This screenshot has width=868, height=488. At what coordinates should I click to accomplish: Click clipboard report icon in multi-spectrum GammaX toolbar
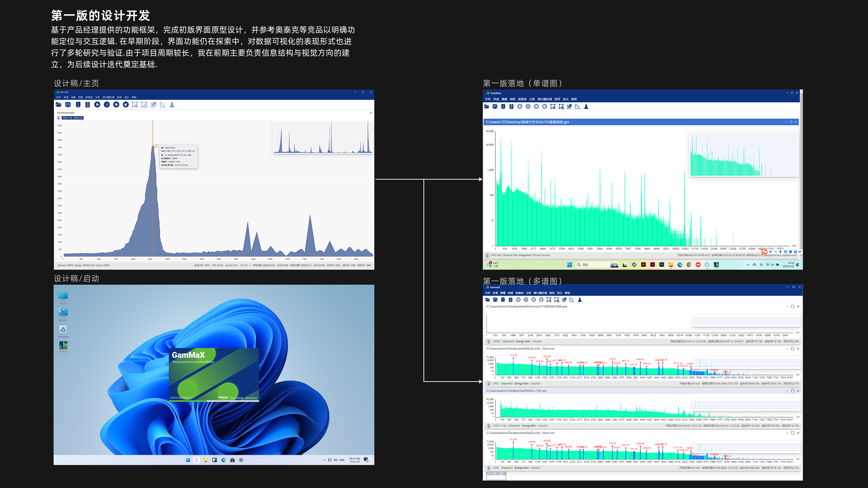point(511,300)
